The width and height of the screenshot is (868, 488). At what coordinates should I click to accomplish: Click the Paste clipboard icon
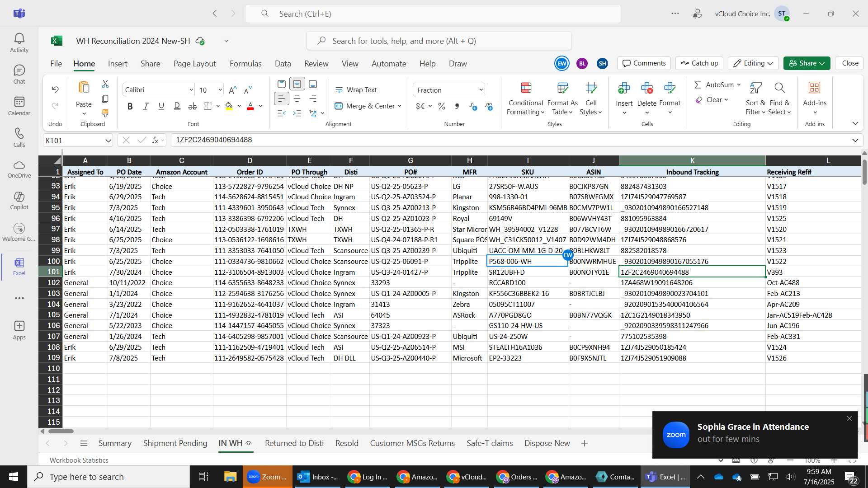(84, 87)
